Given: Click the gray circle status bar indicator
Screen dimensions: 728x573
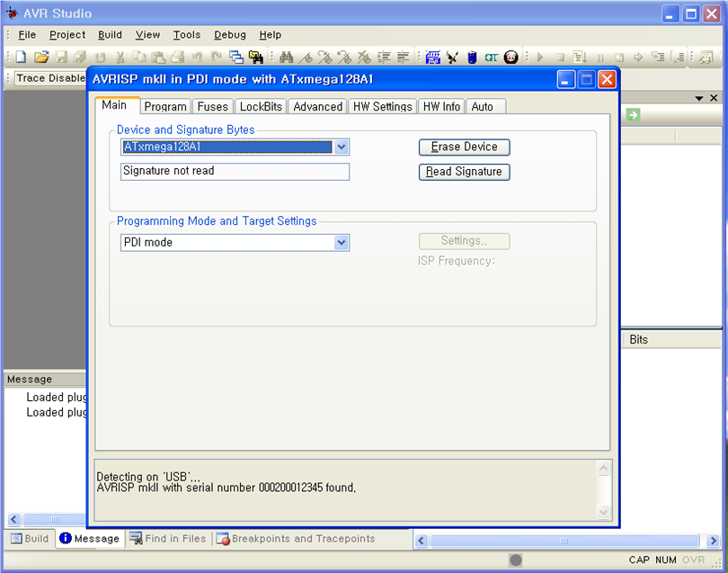Looking at the screenshot, I should (515, 560).
